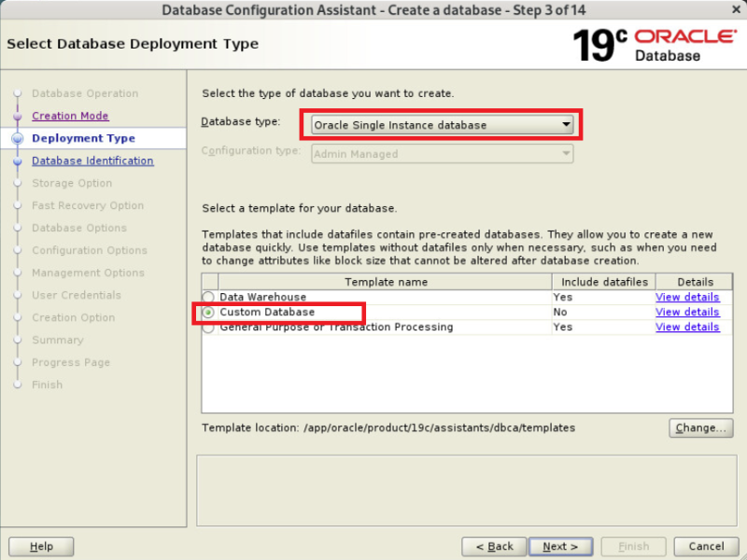Screen dimensions: 747x560
Task: Click the Summary step label
Action: pos(58,340)
